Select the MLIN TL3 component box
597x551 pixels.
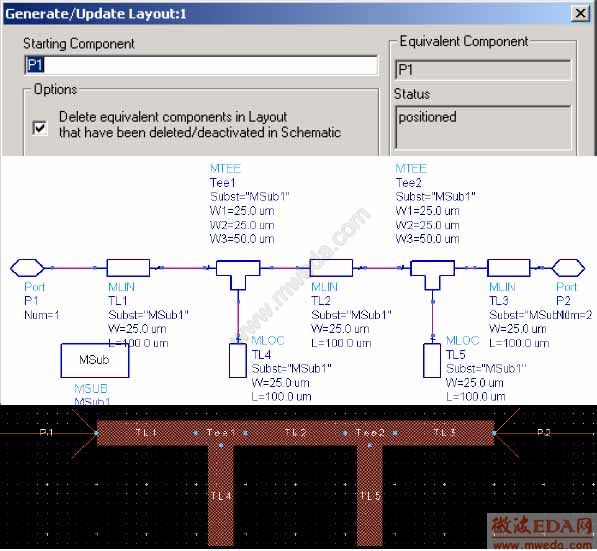click(x=508, y=268)
